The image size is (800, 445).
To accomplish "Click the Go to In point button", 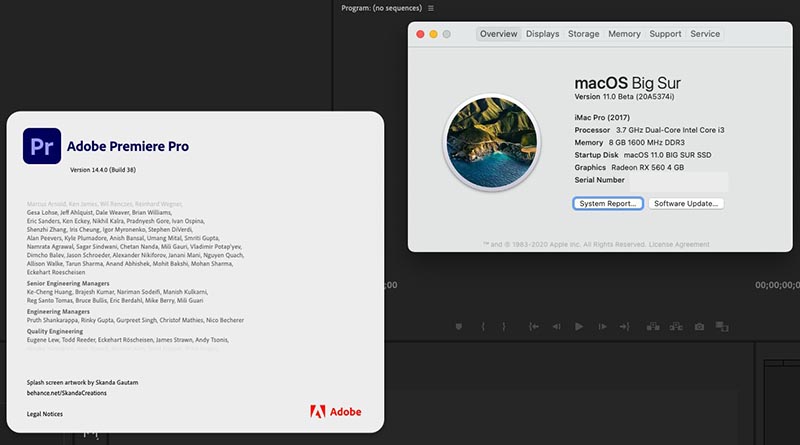I will [534, 327].
